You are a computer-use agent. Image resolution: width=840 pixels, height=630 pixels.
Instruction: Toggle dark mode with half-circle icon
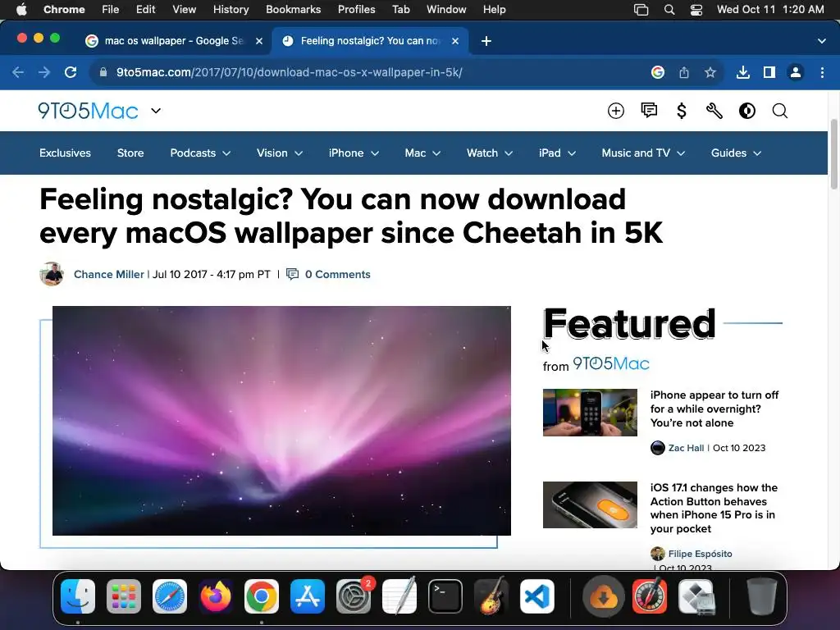(746, 111)
